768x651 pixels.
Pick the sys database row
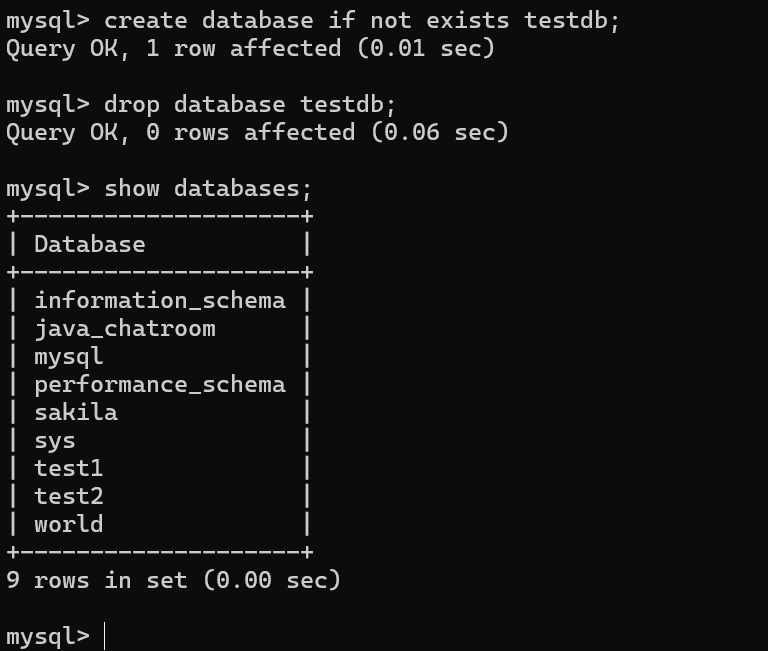(x=55, y=440)
